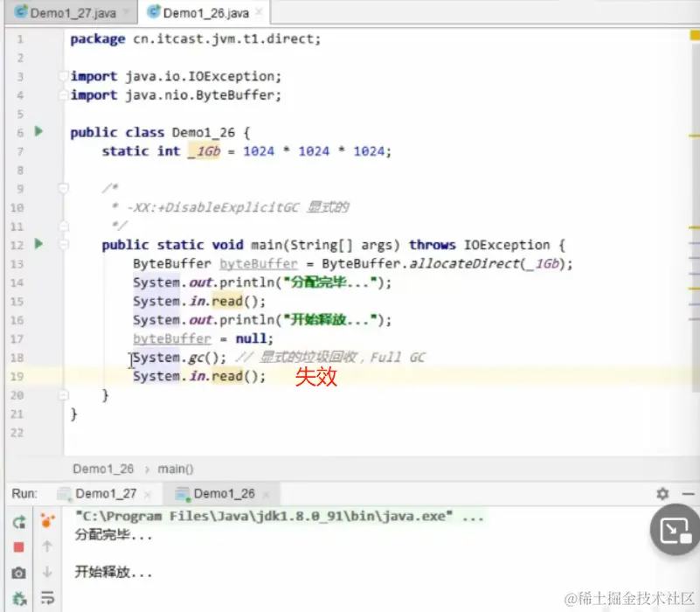Click fold end marker at line 20
This screenshot has height=612, width=700.
[64, 395]
